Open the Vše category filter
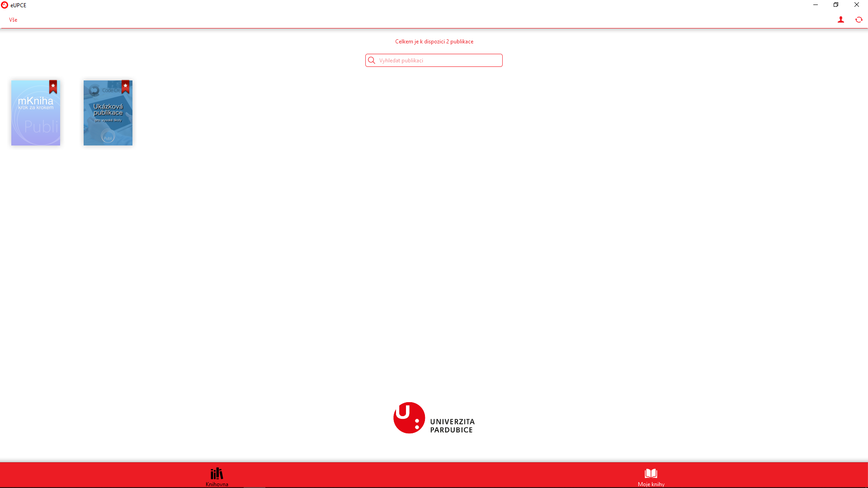The width and height of the screenshot is (868, 488). pyautogui.click(x=13, y=20)
